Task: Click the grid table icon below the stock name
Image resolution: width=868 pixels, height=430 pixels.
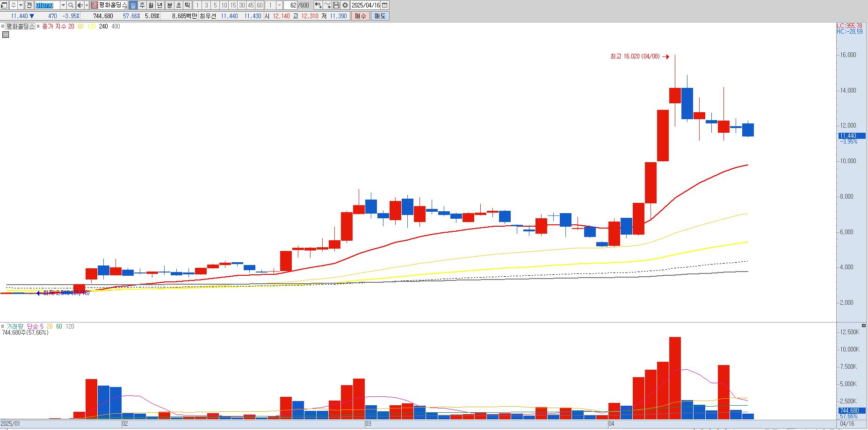Action: (x=6, y=35)
